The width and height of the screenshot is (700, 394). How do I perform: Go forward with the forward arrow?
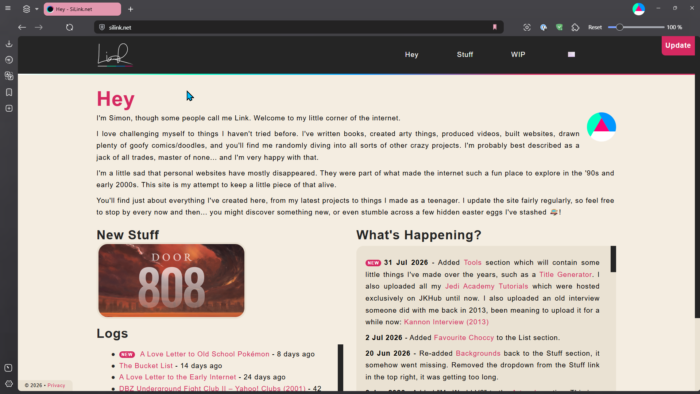pyautogui.click(x=39, y=27)
